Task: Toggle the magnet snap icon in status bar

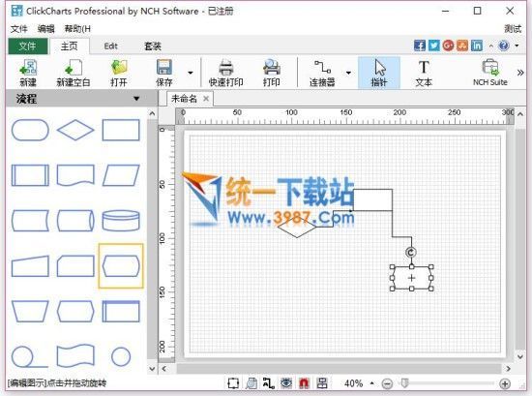Action: (x=304, y=383)
